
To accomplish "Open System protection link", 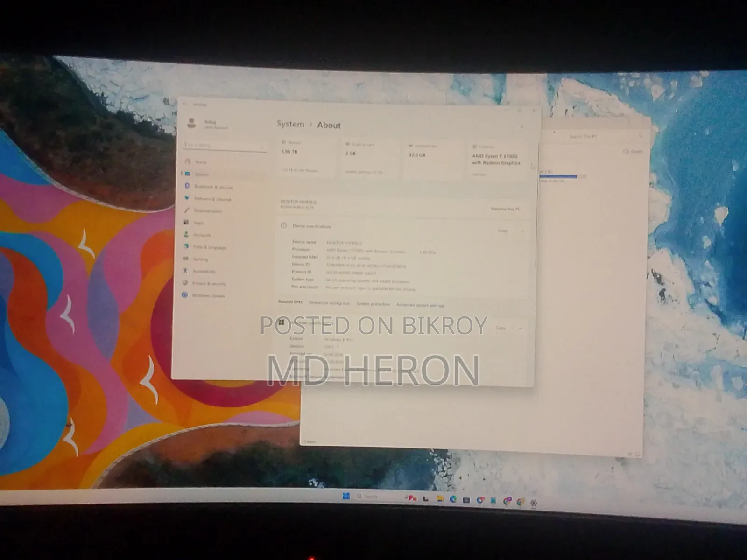I will (x=373, y=304).
